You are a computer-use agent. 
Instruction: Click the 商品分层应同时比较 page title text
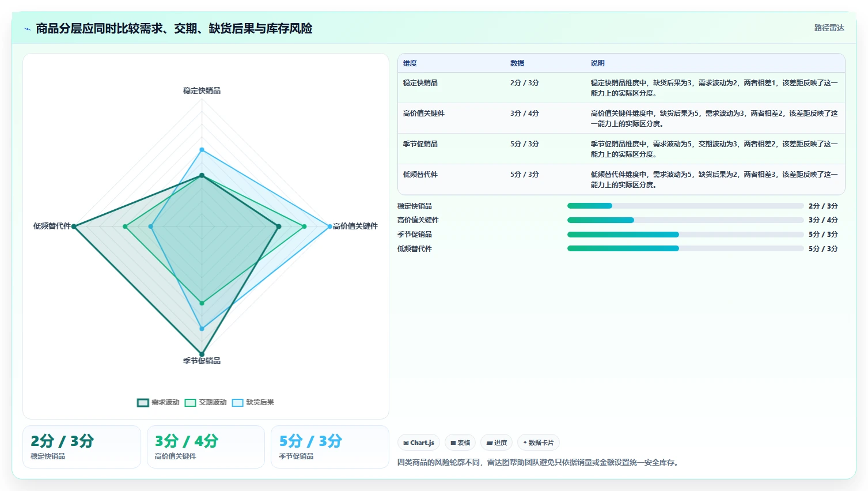(174, 29)
